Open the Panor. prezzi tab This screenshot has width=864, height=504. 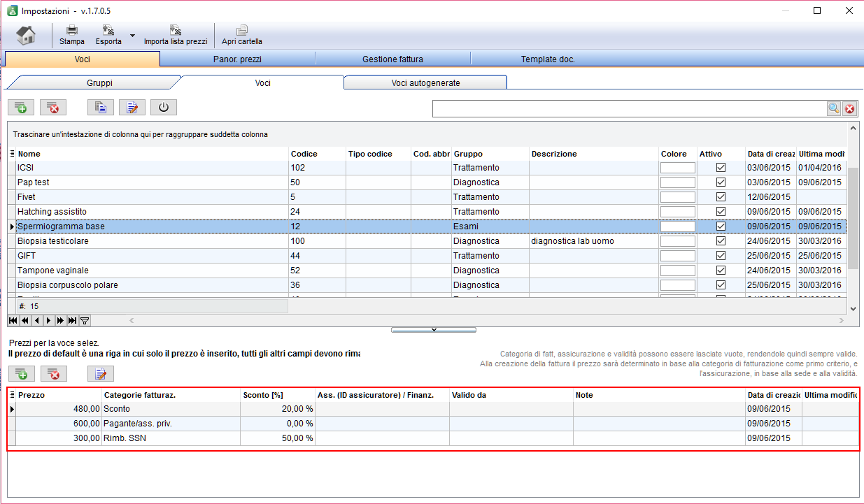coord(237,59)
